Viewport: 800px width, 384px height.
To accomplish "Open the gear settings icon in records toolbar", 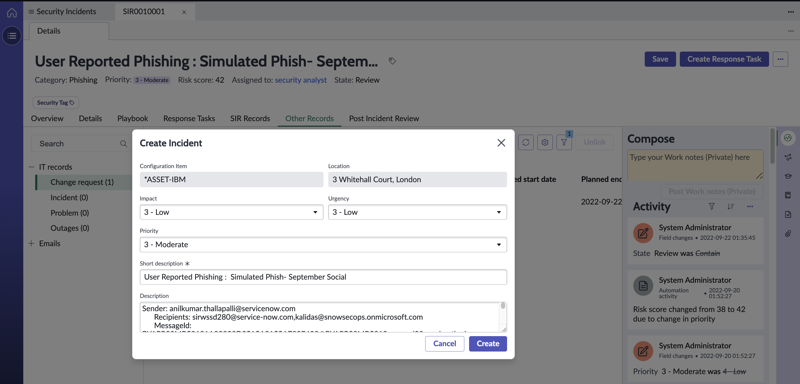I will click(x=545, y=143).
